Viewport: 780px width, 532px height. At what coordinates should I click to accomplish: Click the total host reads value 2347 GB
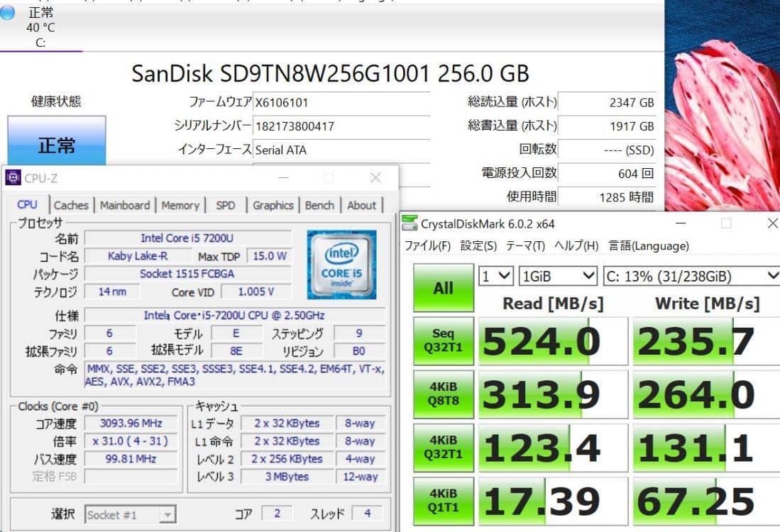pos(607,102)
